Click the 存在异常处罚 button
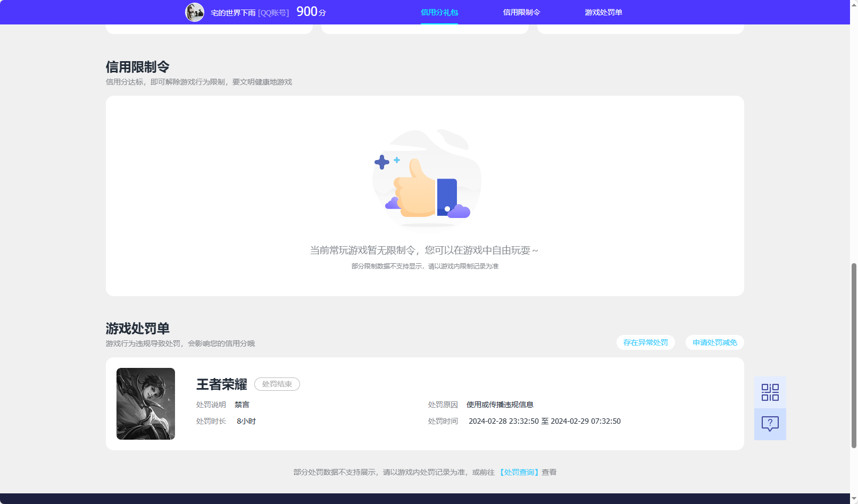Image resolution: width=858 pixels, height=504 pixels. (x=645, y=342)
